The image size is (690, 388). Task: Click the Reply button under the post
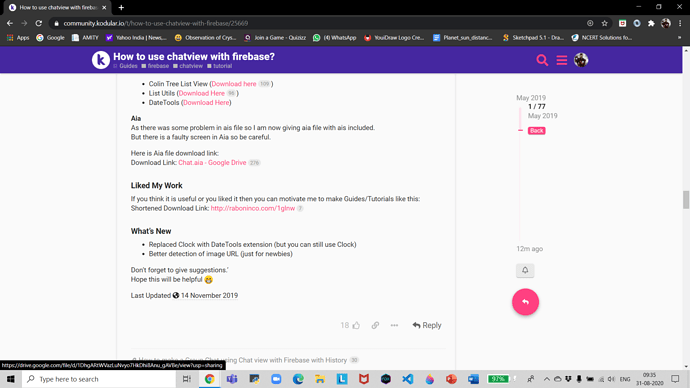pos(427,325)
